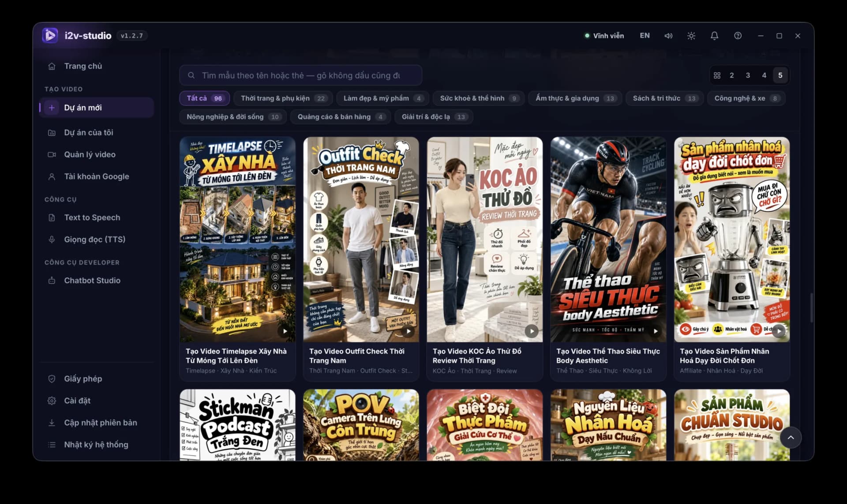Switch language with the EN button

click(x=645, y=36)
